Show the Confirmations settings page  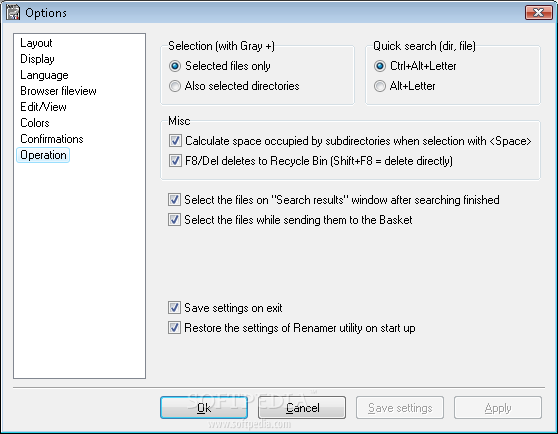pos(52,139)
